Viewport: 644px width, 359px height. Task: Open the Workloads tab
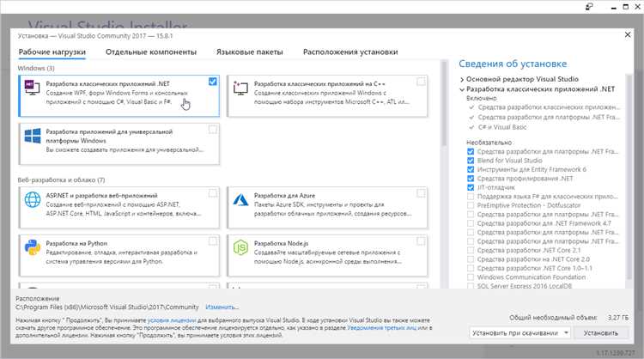(52, 52)
